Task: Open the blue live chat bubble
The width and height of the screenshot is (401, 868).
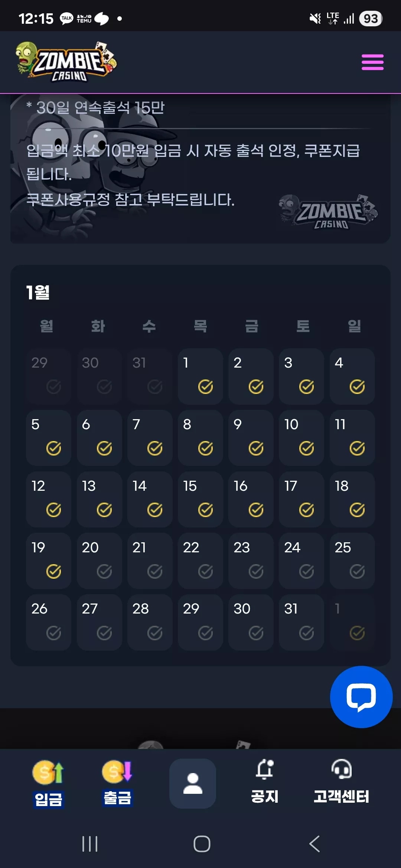Action: pyautogui.click(x=361, y=697)
